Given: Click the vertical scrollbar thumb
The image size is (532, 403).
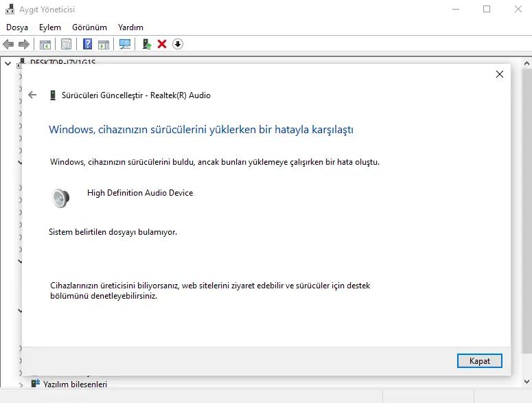Looking at the screenshot, I should tap(527, 211).
